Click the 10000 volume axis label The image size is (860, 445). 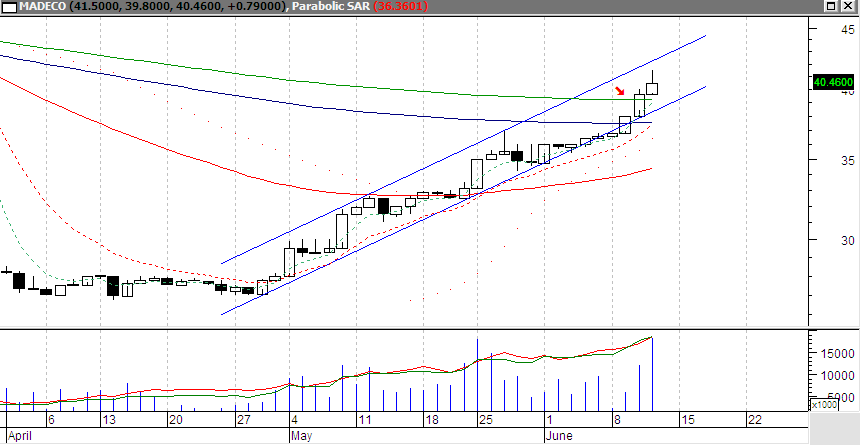[837, 375]
